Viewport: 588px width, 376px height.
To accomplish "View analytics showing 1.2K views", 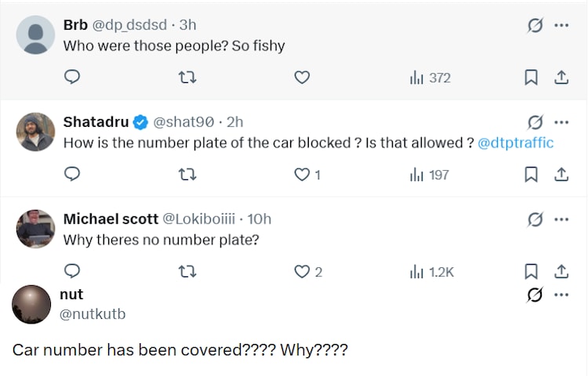I will [432, 272].
